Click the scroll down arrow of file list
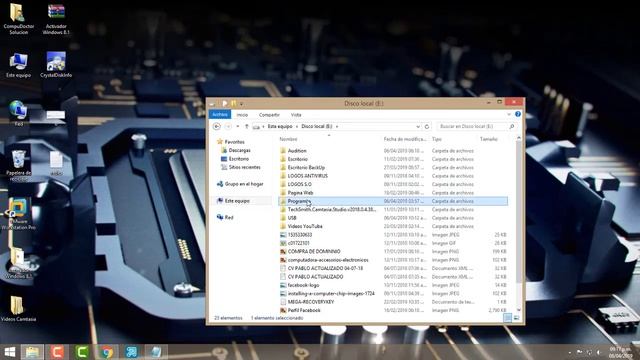This screenshot has height=360, width=640. coord(519,311)
